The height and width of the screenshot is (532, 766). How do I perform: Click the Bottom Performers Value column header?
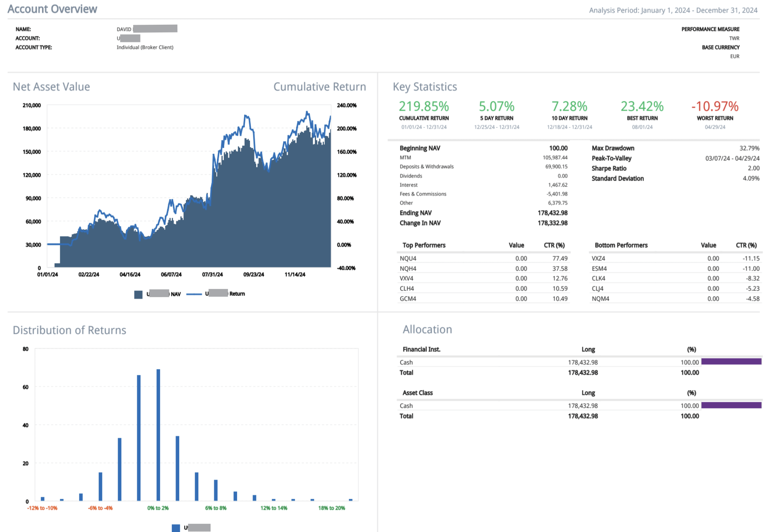pos(708,245)
